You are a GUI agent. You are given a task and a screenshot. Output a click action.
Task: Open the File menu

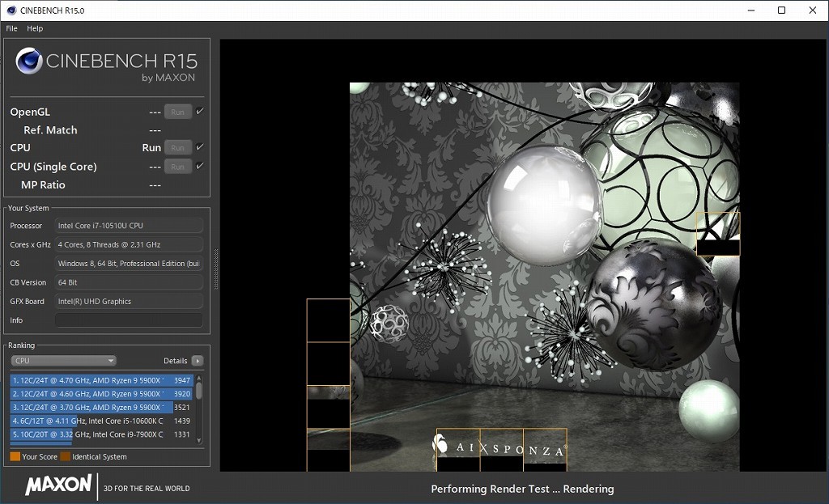pos(11,28)
